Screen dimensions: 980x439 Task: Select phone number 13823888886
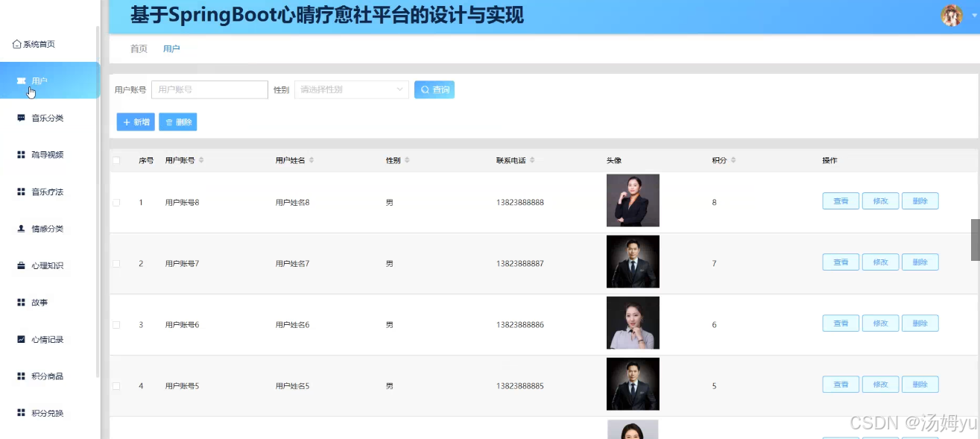[520, 325]
